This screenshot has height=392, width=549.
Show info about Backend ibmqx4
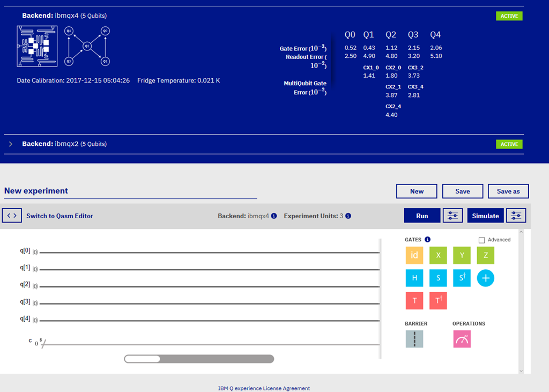tap(274, 216)
